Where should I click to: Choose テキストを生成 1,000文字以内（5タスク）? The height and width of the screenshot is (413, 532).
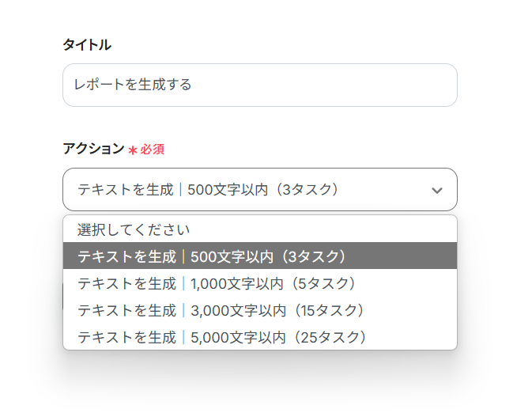pyautogui.click(x=259, y=283)
